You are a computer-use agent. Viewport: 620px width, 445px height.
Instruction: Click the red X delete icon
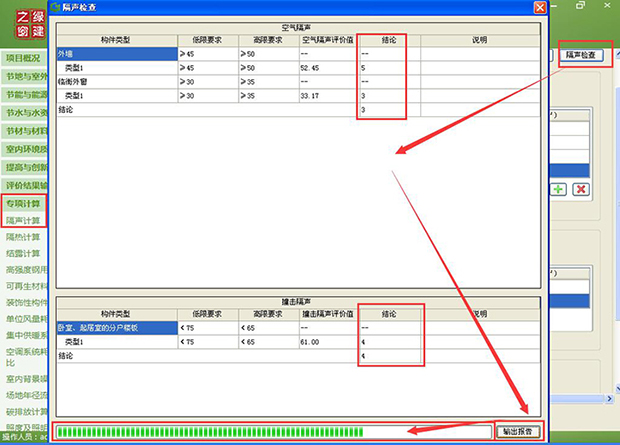(579, 189)
